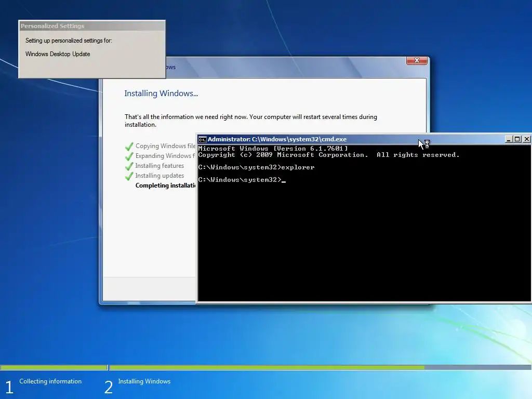Click the 'Collecting information' stage label
The width and height of the screenshot is (532, 399).
point(50,381)
